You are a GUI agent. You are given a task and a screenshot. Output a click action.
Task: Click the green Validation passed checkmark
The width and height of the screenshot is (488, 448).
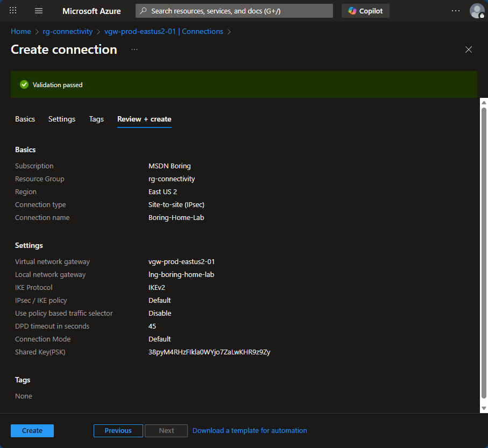point(24,84)
